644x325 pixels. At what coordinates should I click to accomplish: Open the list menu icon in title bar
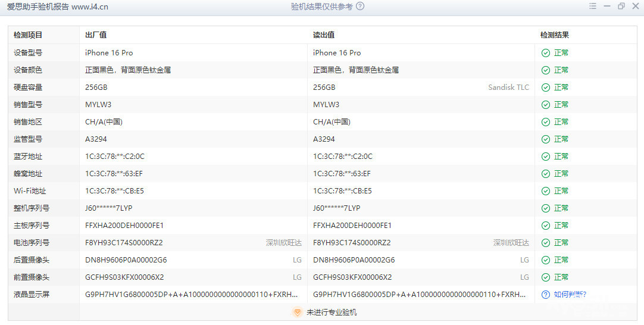click(x=593, y=7)
